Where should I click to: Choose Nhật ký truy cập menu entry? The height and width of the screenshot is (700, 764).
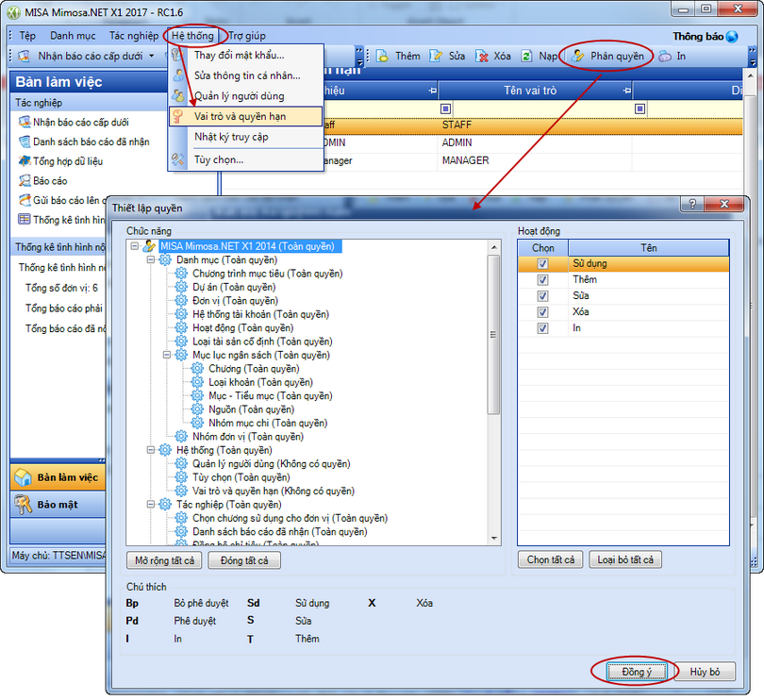click(246, 137)
